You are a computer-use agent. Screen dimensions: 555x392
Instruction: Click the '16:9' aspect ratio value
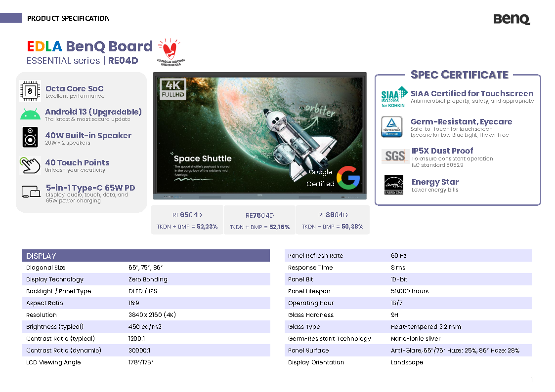tap(134, 303)
